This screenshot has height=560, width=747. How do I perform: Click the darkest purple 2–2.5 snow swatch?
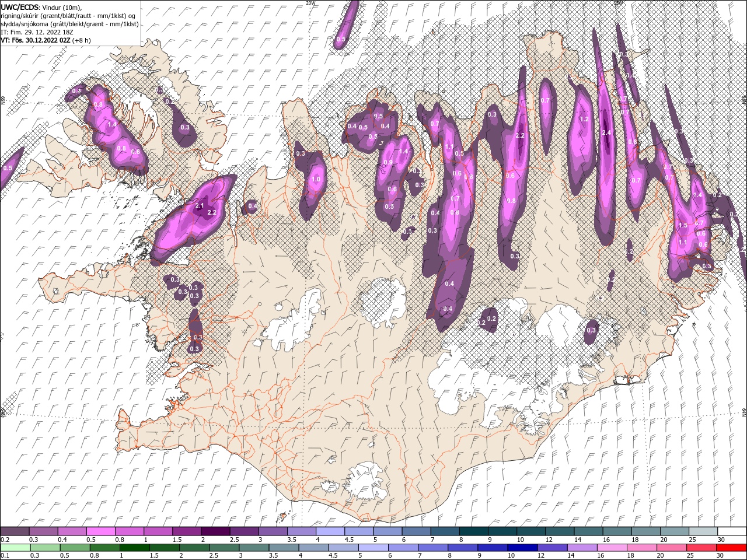click(215, 531)
